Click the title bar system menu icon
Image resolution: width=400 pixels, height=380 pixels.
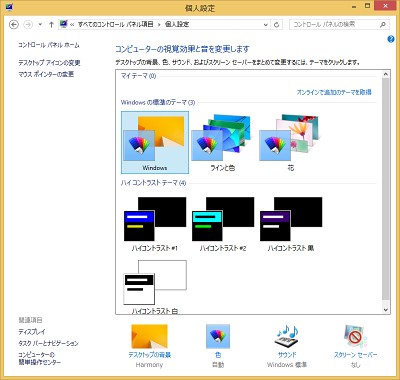[x=9, y=7]
